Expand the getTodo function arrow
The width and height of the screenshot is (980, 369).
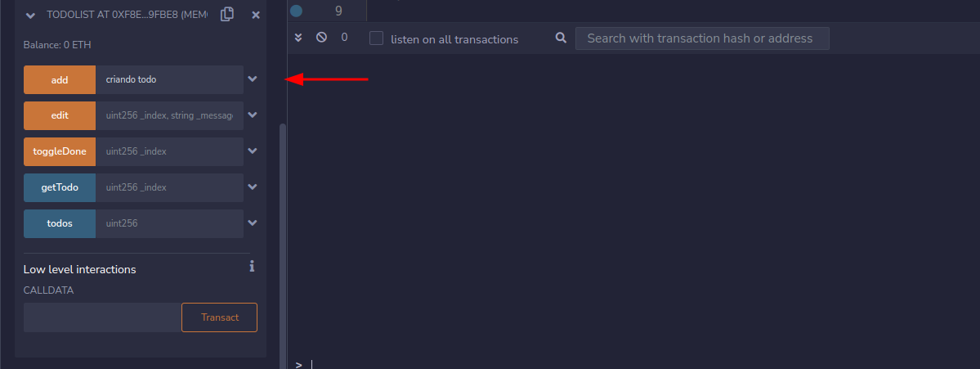[253, 187]
